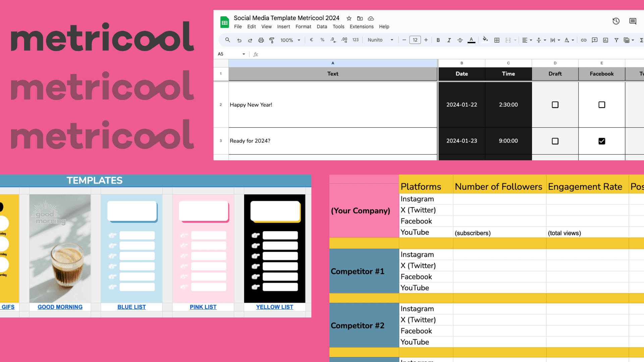Open the comments panel icon
The image size is (644, 362).
[633, 21]
